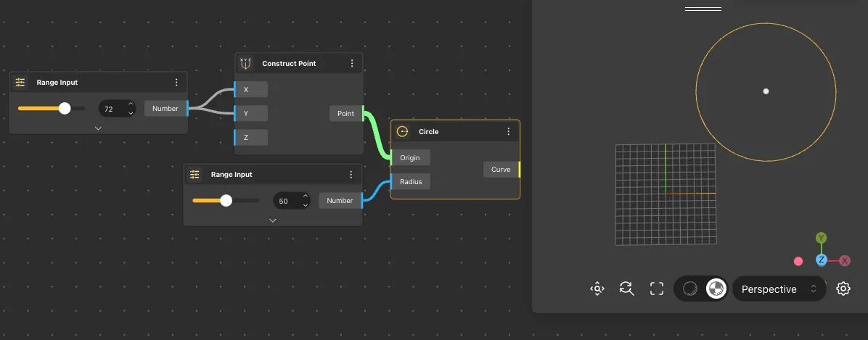Viewport: 868px width, 340px height.
Task: Click the sliders icon on the Range Input node set to 72
Action: tap(20, 83)
